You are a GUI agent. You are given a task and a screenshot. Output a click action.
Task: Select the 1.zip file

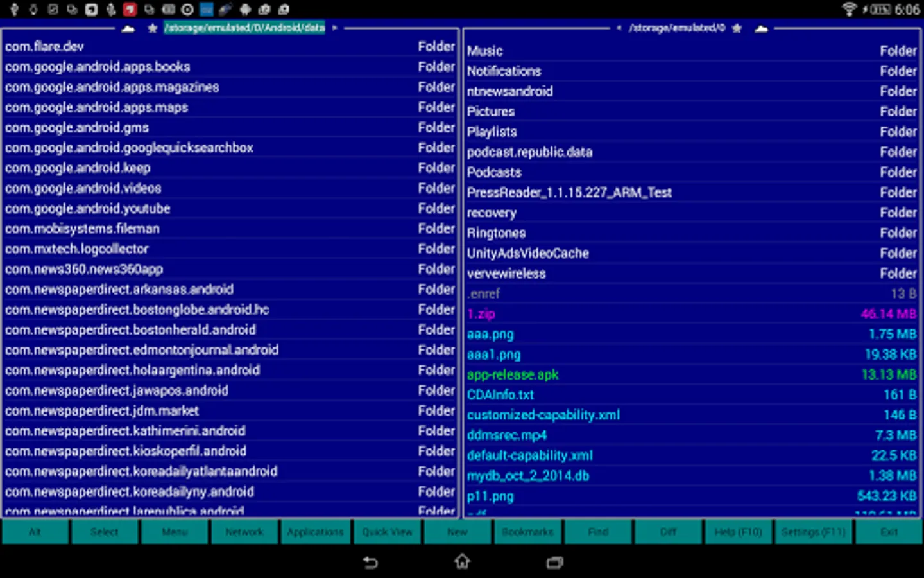(x=692, y=313)
